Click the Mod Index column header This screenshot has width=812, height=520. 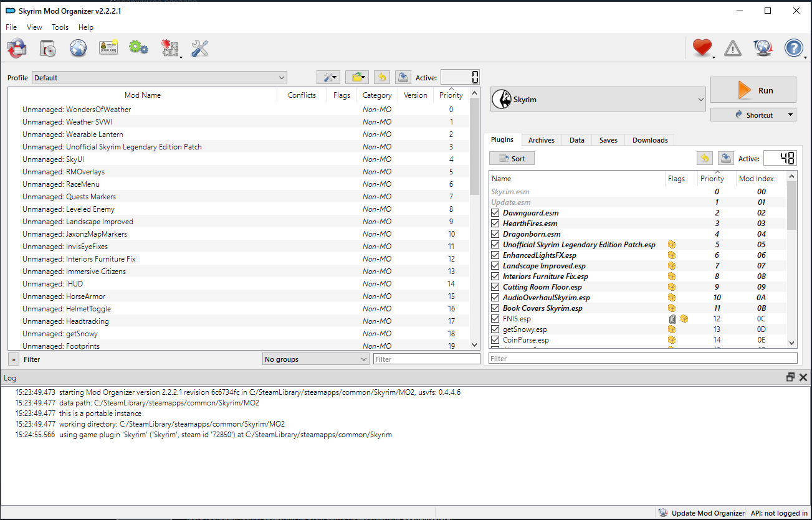coord(757,179)
